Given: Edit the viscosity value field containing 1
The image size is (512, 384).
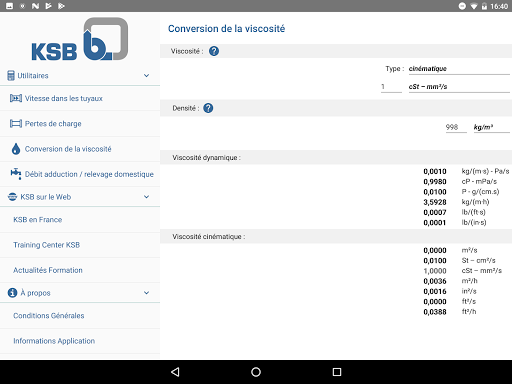Looking at the screenshot, I should [x=391, y=87].
